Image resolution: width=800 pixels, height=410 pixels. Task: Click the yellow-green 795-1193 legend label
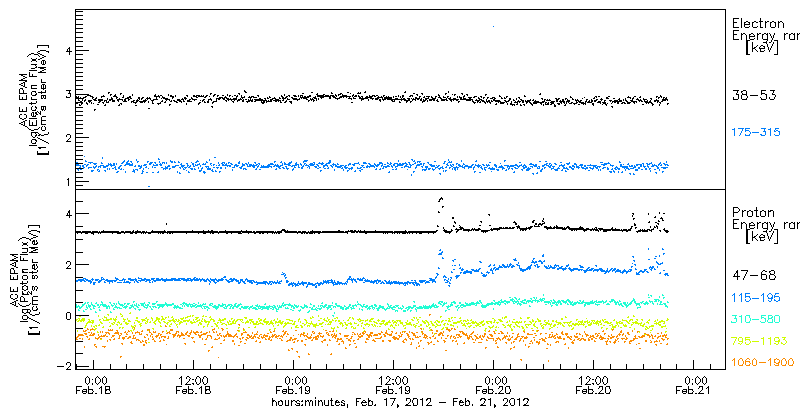759,341
